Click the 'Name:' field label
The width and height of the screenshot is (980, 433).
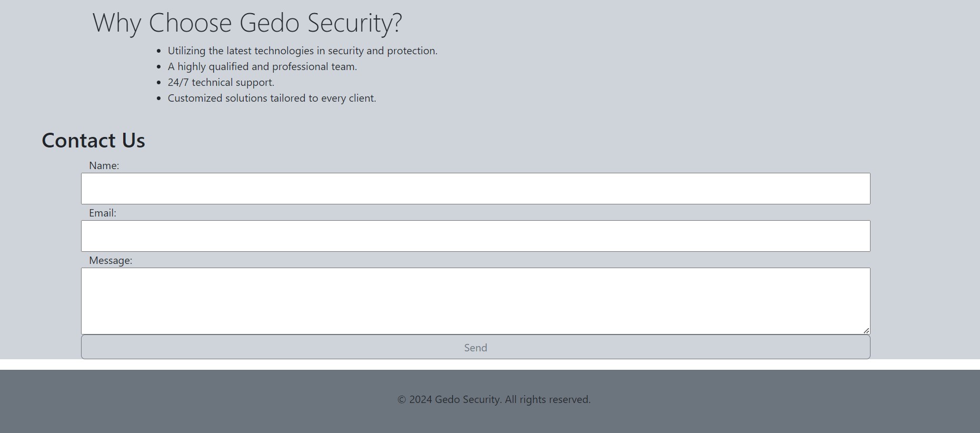point(104,165)
